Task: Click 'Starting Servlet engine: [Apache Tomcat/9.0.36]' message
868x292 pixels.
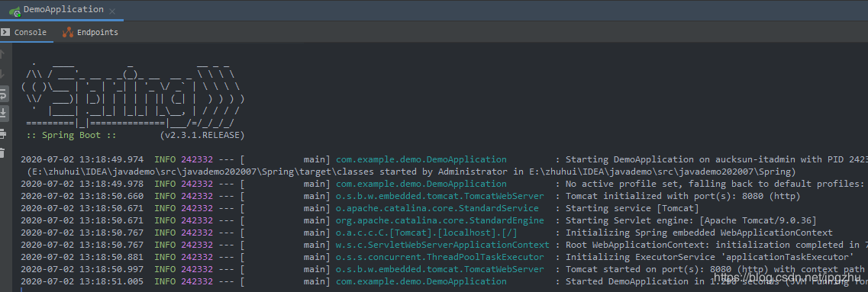Action: tap(691, 220)
